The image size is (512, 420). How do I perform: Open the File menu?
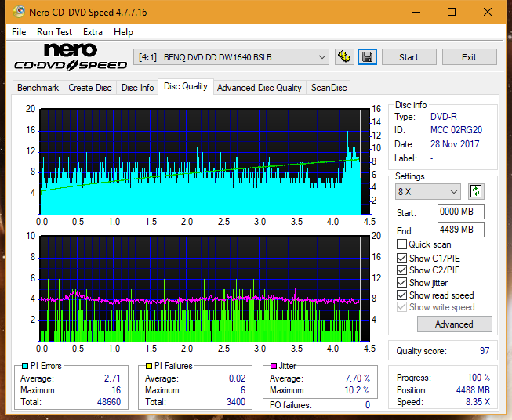[x=19, y=32]
